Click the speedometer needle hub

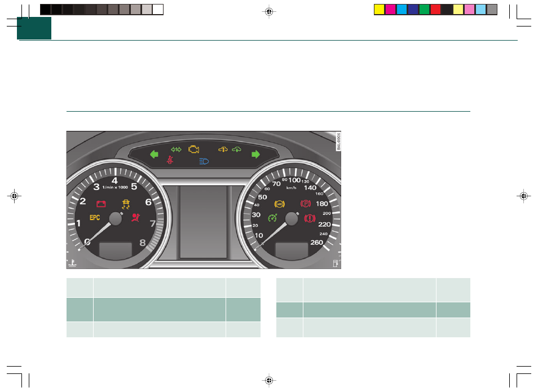[292, 219]
